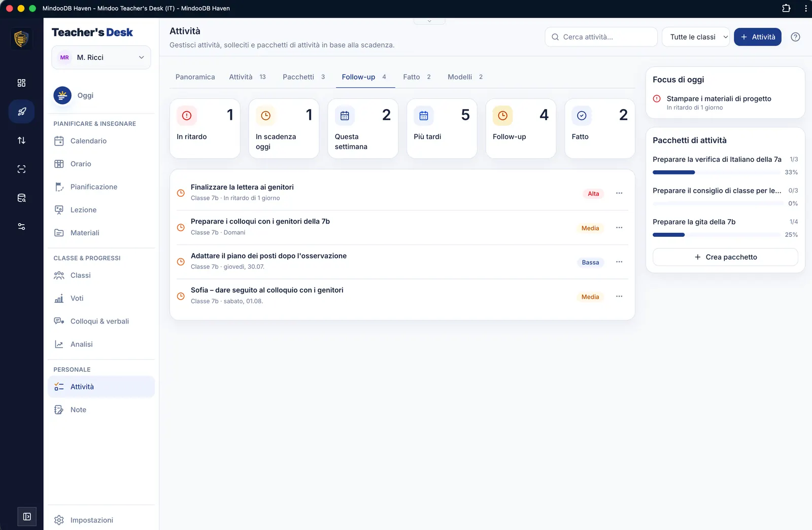Open Colloqui & verbali in the sidebar

[x=101, y=321]
